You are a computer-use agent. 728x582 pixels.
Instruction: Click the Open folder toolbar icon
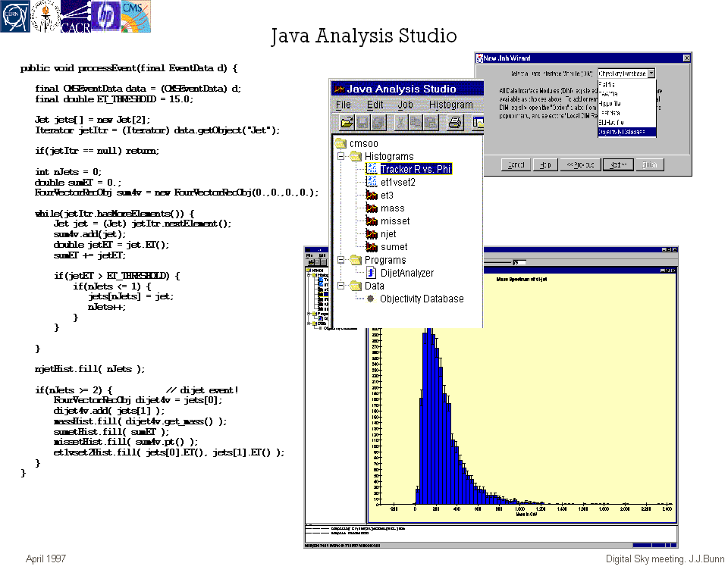coord(346,122)
